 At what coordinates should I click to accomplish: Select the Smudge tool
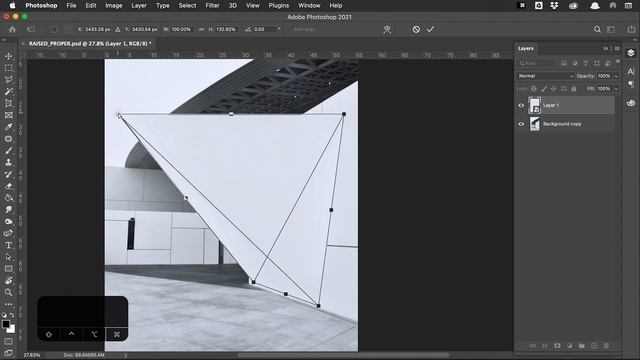click(x=9, y=210)
